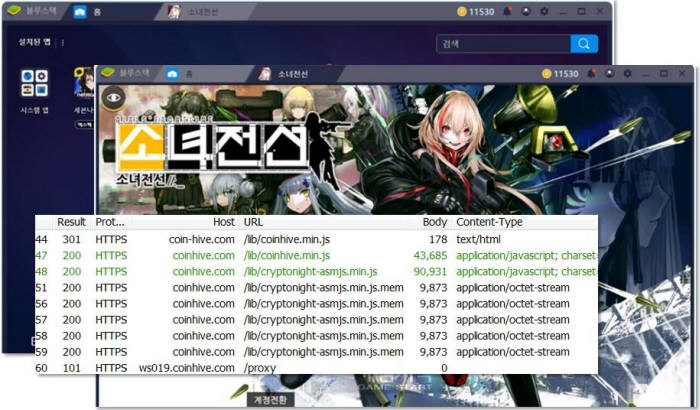
Task: Open the notification bell in the front window
Action: click(x=592, y=73)
